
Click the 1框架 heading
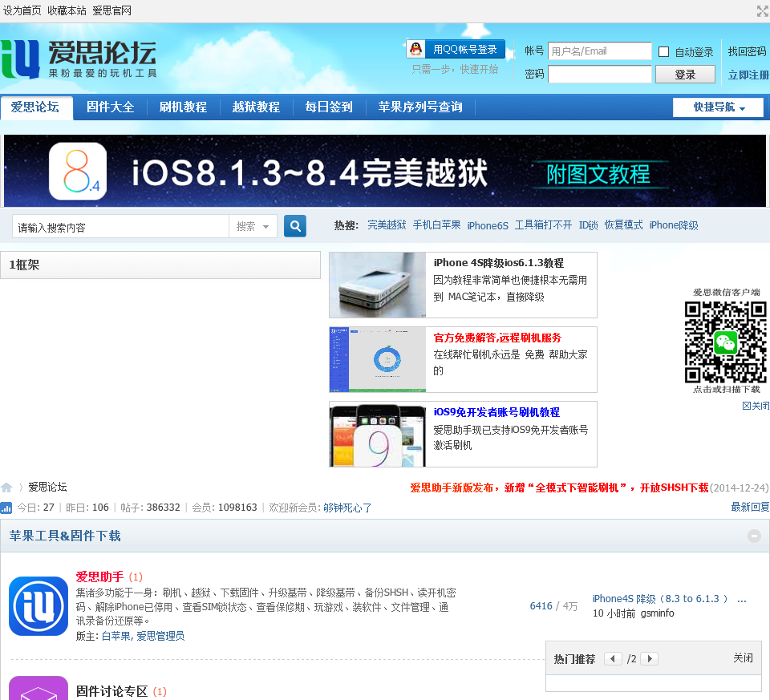pos(24,265)
